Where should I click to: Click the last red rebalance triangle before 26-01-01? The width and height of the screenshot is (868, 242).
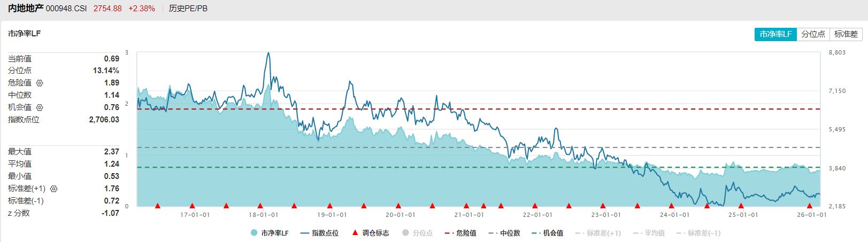(x=809, y=206)
